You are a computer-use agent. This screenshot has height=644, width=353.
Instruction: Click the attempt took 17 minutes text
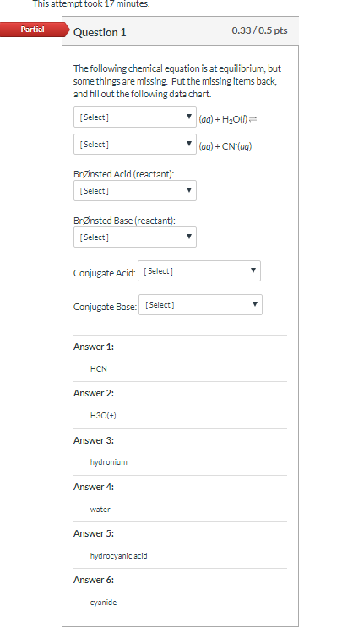91,3
